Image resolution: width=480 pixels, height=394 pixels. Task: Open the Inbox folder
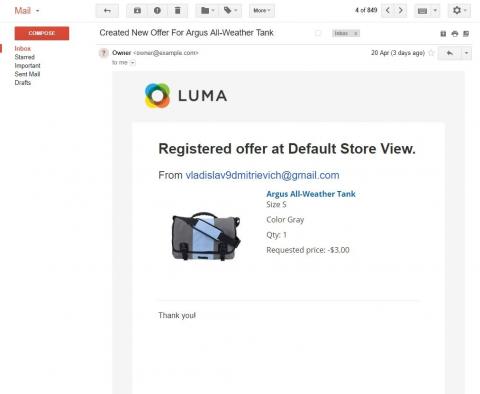point(22,48)
